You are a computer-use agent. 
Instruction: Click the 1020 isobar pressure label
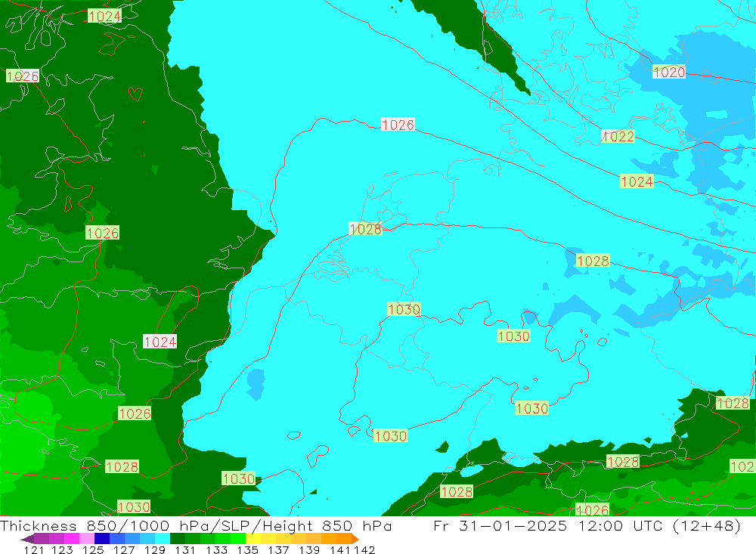(x=669, y=73)
